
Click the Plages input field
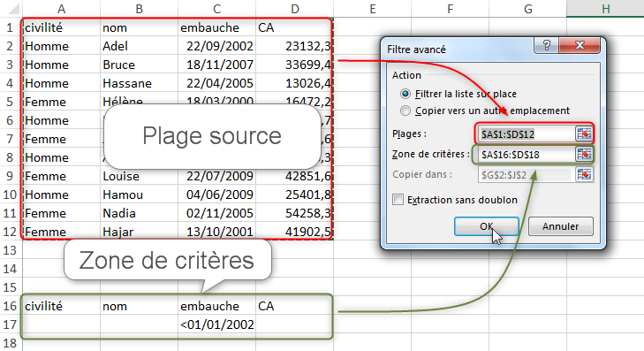point(527,134)
